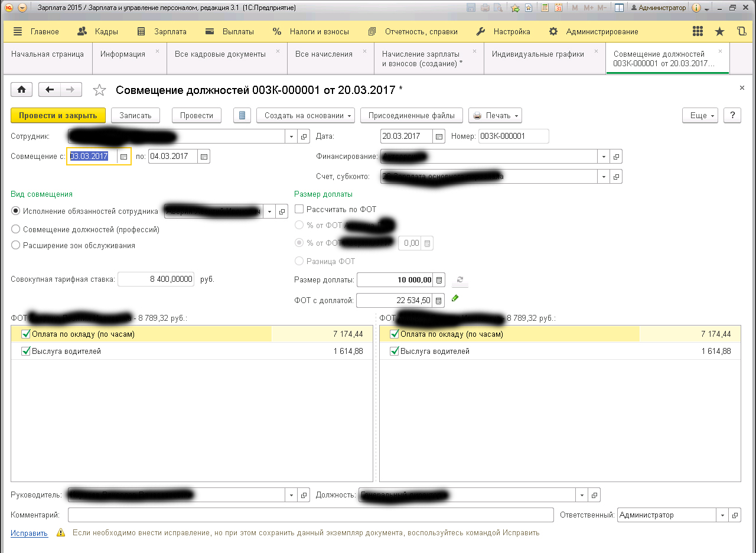Select the Разница ФОТ radio option
756x553 pixels.
click(299, 261)
